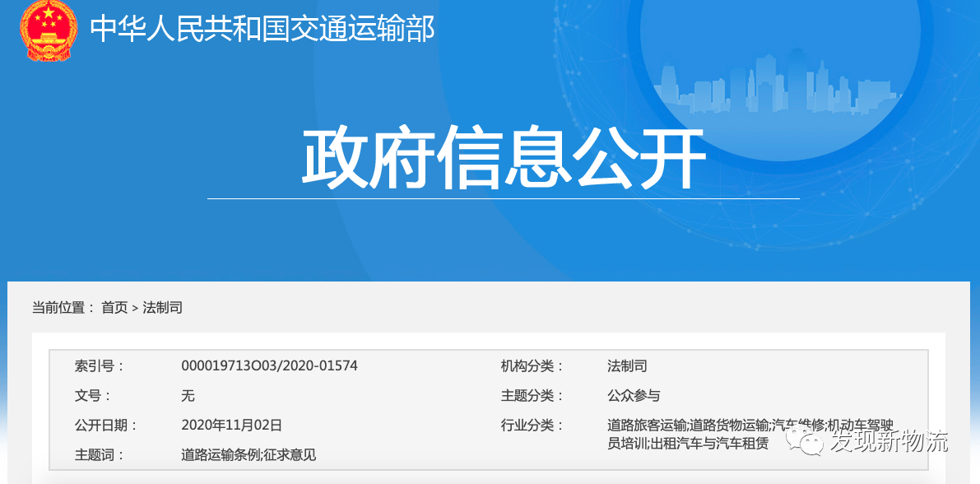Click the 当前位置 label

58,308
